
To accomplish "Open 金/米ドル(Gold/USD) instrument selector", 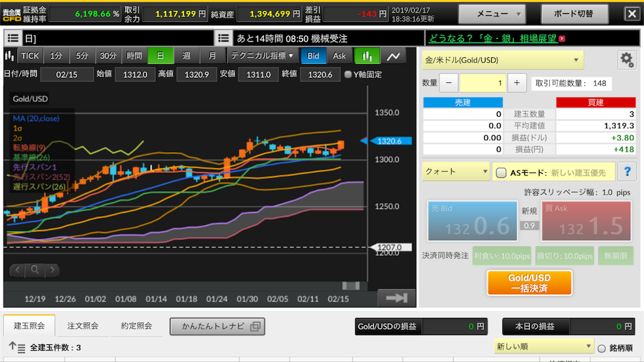I will click(502, 60).
